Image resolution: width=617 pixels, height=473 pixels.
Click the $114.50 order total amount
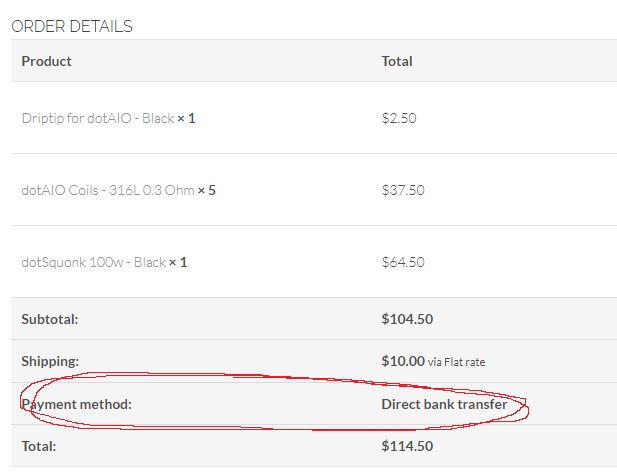pyautogui.click(x=407, y=446)
